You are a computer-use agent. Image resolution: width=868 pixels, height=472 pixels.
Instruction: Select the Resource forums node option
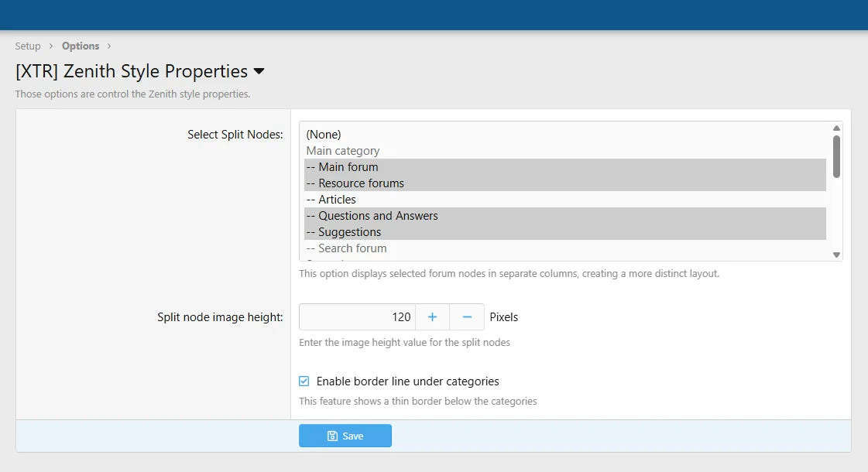click(355, 183)
